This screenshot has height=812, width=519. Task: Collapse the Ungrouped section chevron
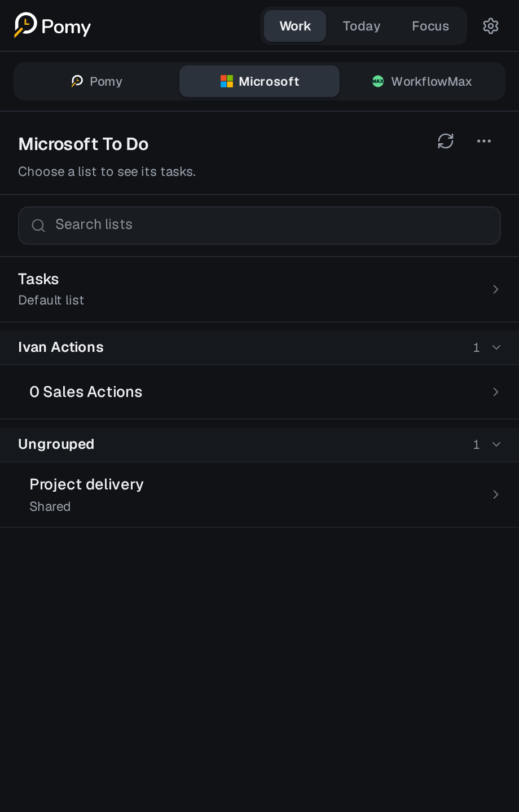tap(496, 444)
